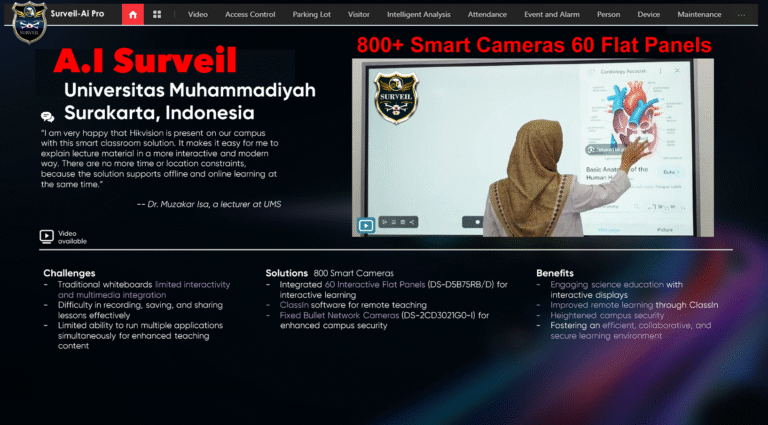768x425 pixels.
Task: Click the Solutions heading
Action: pos(287,273)
